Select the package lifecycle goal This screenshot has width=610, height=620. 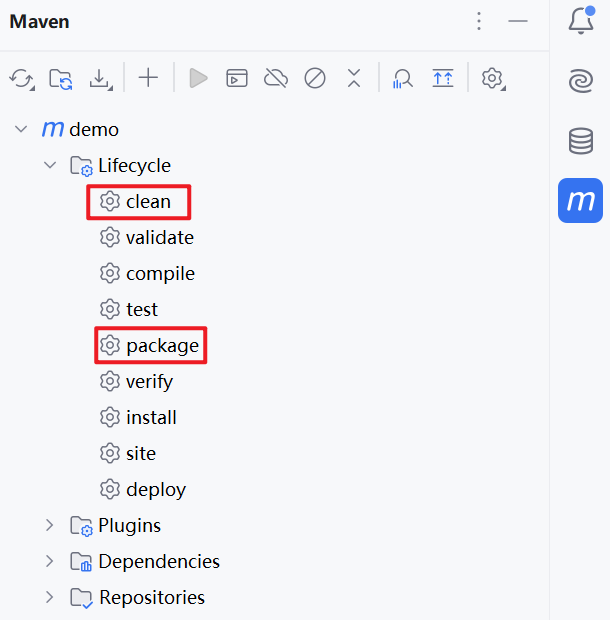149,346
